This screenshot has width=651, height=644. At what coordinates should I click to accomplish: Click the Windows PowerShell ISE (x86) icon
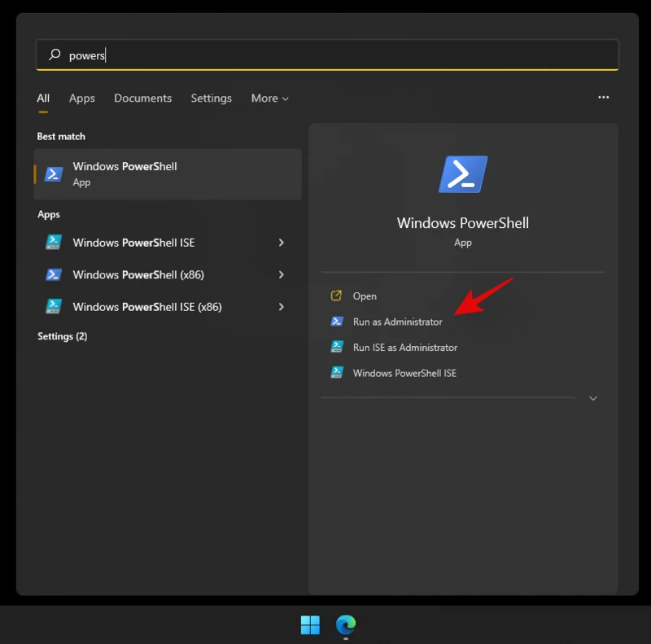(54, 307)
